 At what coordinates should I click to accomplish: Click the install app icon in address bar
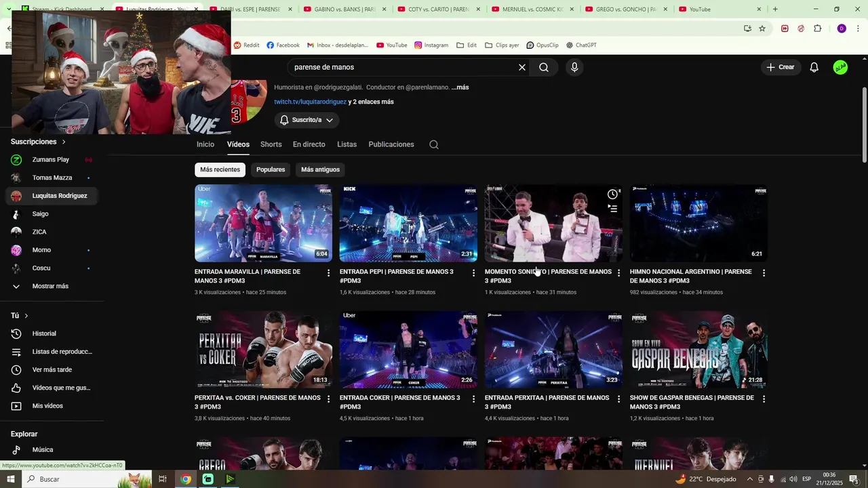pos(747,28)
